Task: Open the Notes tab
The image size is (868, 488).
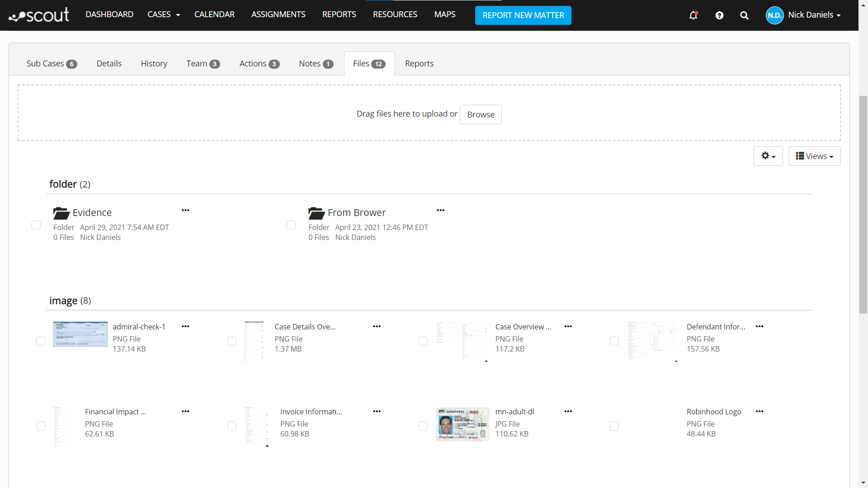Action: point(316,63)
